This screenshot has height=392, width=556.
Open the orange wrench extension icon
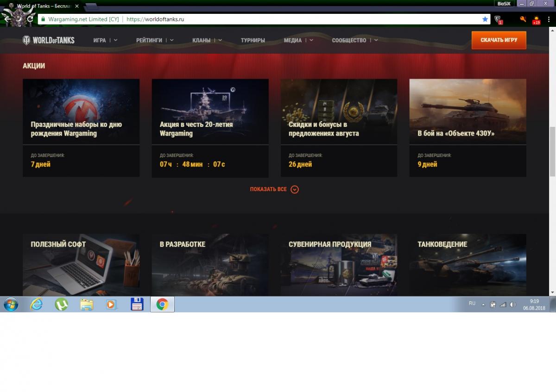[x=523, y=19]
